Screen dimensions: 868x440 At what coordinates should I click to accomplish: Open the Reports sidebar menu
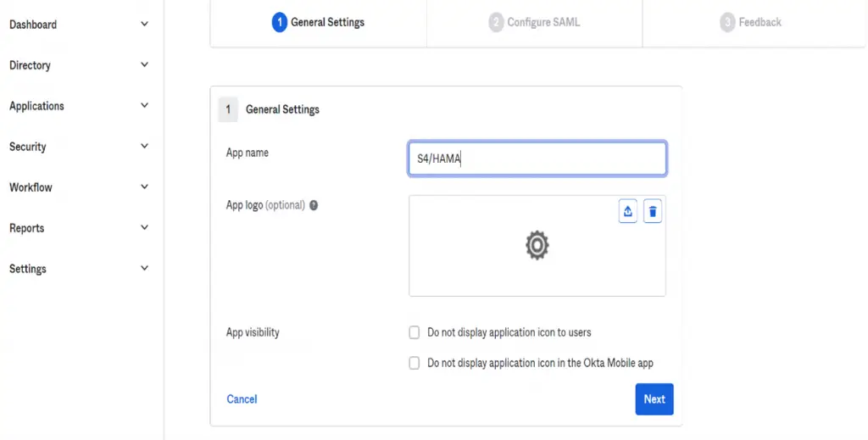tap(79, 228)
